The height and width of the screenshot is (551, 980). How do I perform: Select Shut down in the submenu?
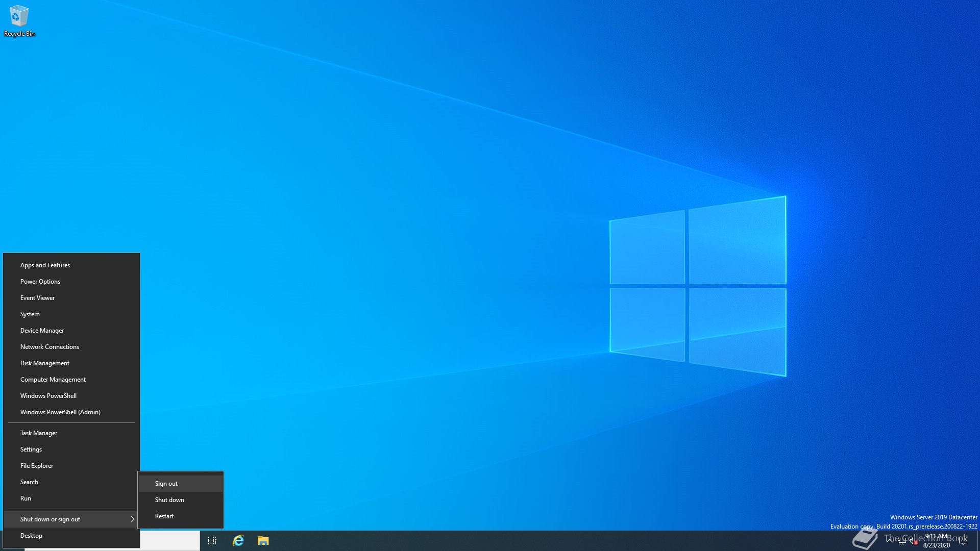[181, 500]
